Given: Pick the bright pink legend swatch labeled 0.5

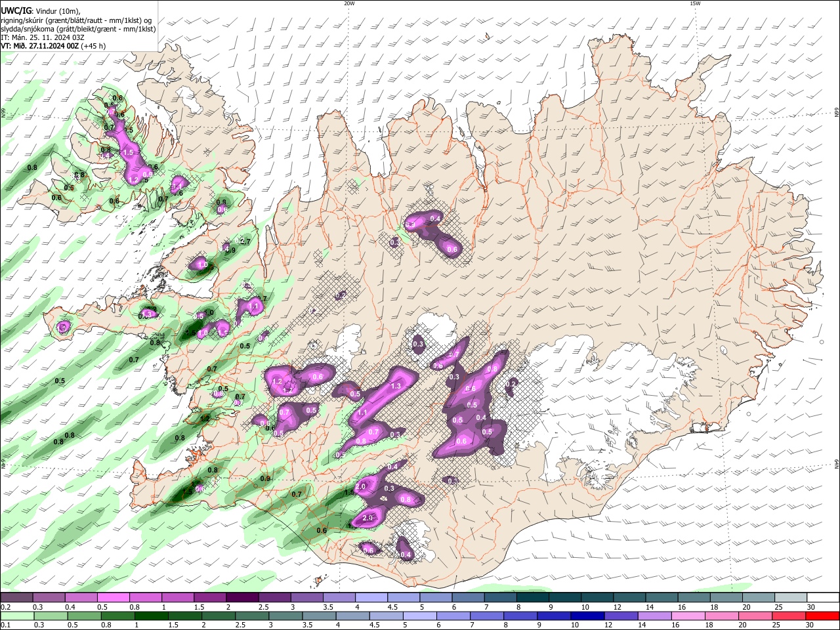Looking at the screenshot, I should tap(112, 597).
